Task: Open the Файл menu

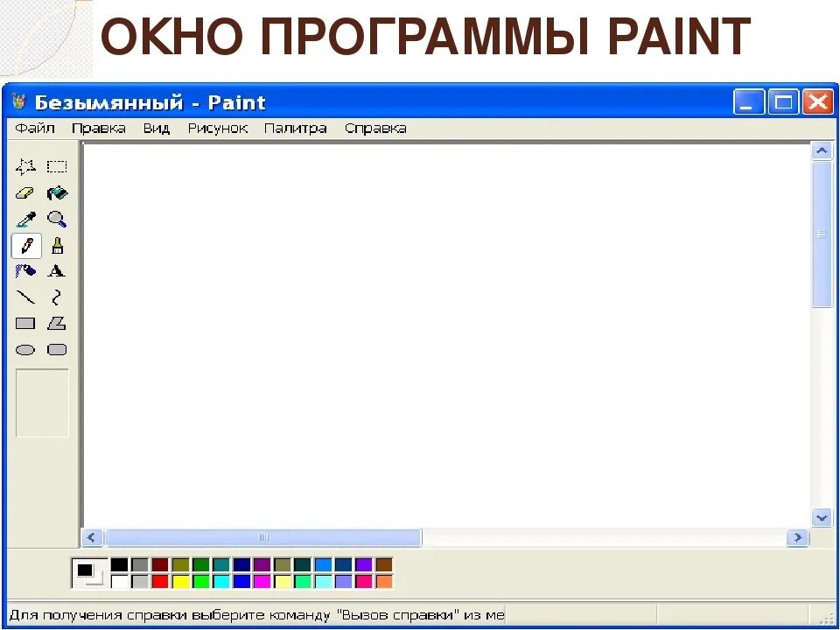Action: point(35,129)
